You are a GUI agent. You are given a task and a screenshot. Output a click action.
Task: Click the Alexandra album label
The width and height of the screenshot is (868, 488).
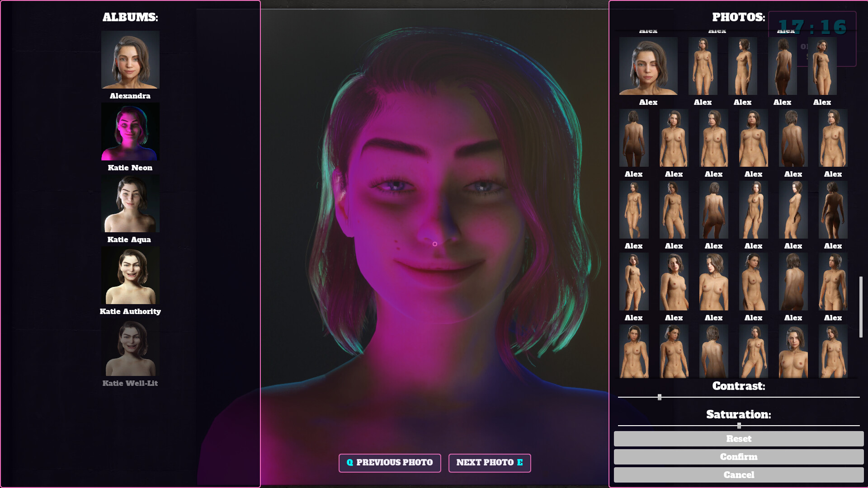click(130, 96)
